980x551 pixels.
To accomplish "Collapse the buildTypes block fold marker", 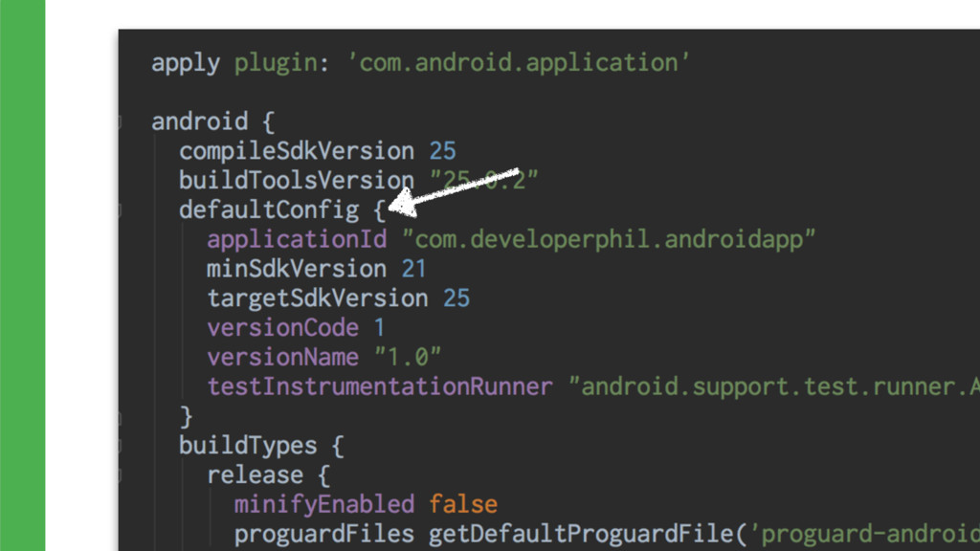I will coord(120,446).
